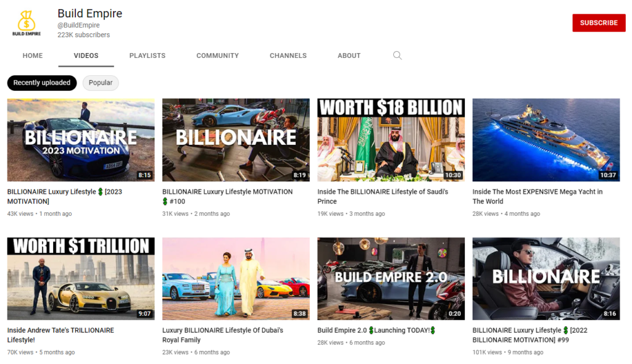The height and width of the screenshot is (364, 632).
Task: Click the Dubai Royal Family video thumbnail
Action: (236, 278)
